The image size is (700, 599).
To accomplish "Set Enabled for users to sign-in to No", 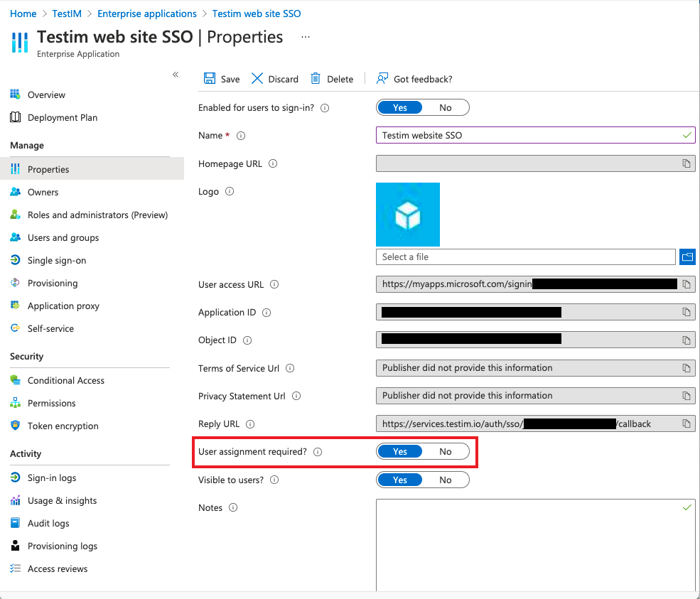I will coord(446,107).
